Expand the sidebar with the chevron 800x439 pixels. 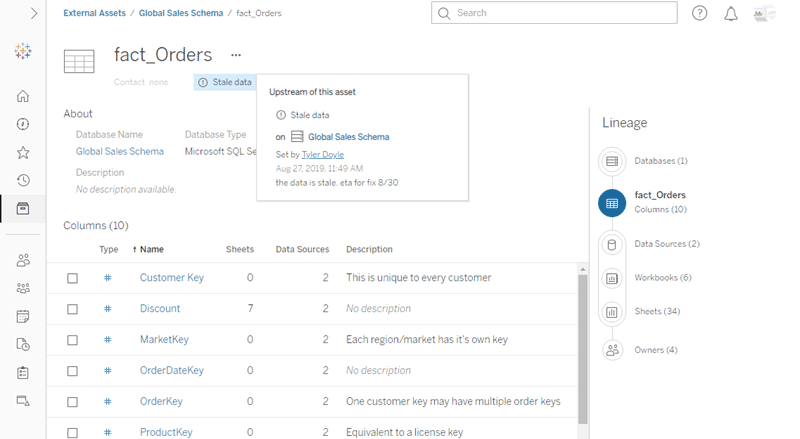tap(34, 13)
